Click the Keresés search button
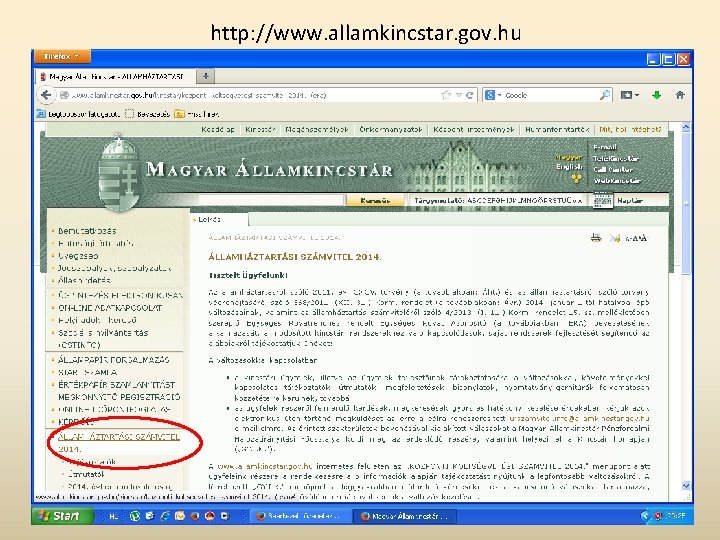Viewport: 720px width, 540px height. point(375,200)
